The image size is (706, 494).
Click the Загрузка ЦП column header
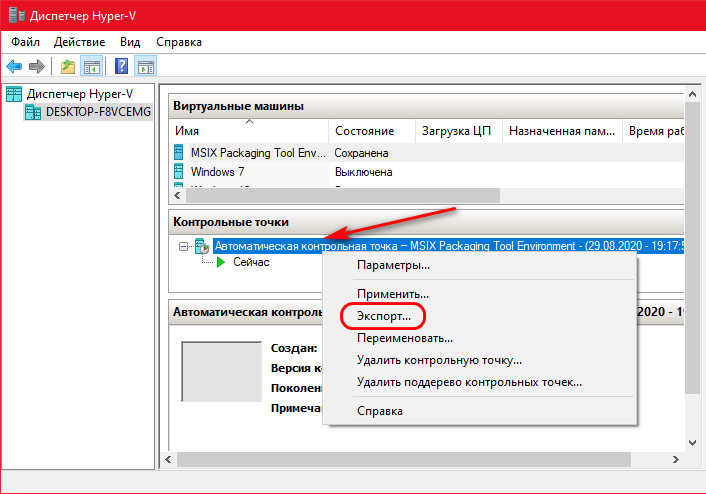click(459, 131)
